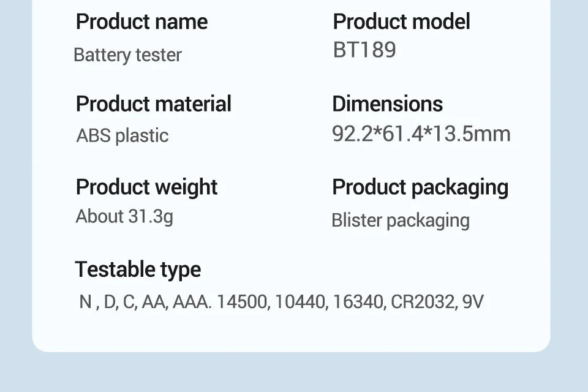Select the 'About 31.3g' weight value
588x392 pixels.
pos(124,216)
